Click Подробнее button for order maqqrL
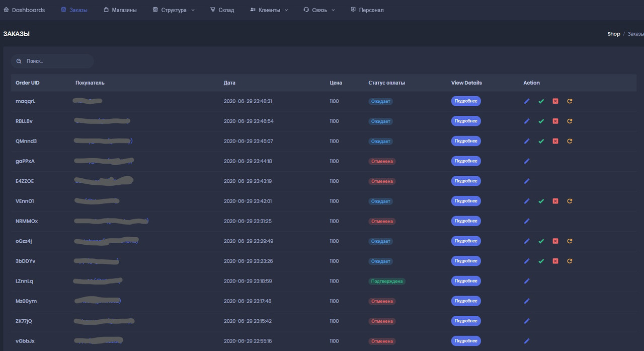 click(466, 101)
